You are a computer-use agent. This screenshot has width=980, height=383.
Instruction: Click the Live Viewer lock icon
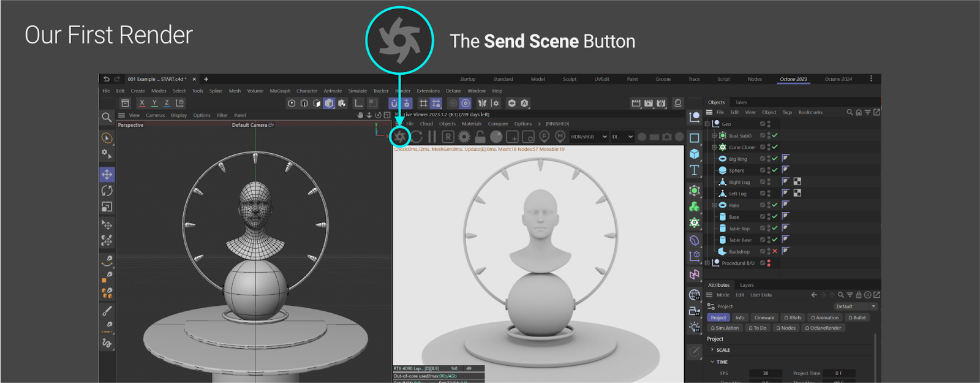click(x=480, y=137)
